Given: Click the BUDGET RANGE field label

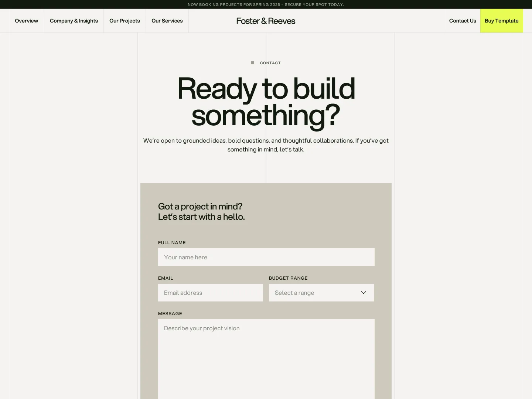Looking at the screenshot, I should tap(288, 278).
